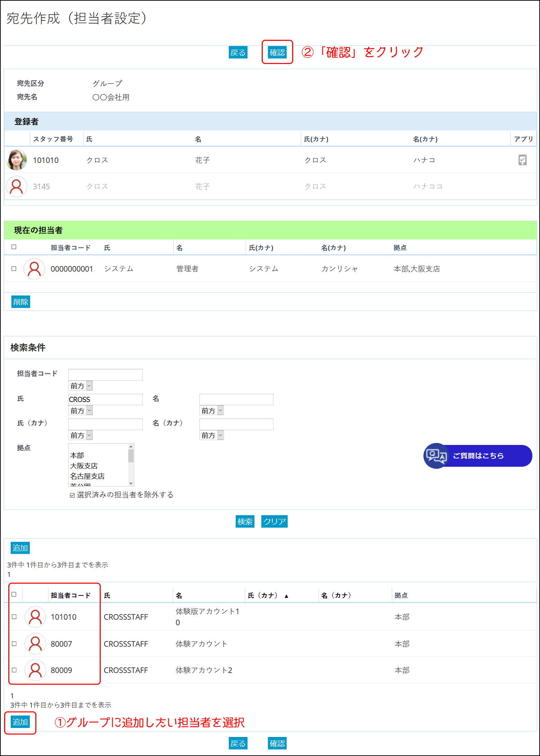The width and height of the screenshot is (540, 756).
Task: Sort results by 氏 column header
Action: pyautogui.click(x=107, y=595)
